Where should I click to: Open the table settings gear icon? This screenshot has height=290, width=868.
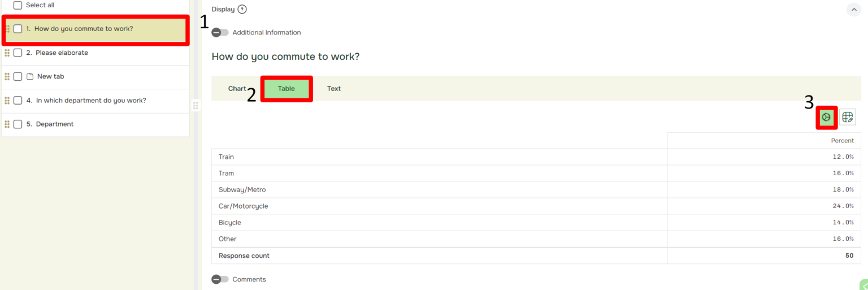click(826, 117)
